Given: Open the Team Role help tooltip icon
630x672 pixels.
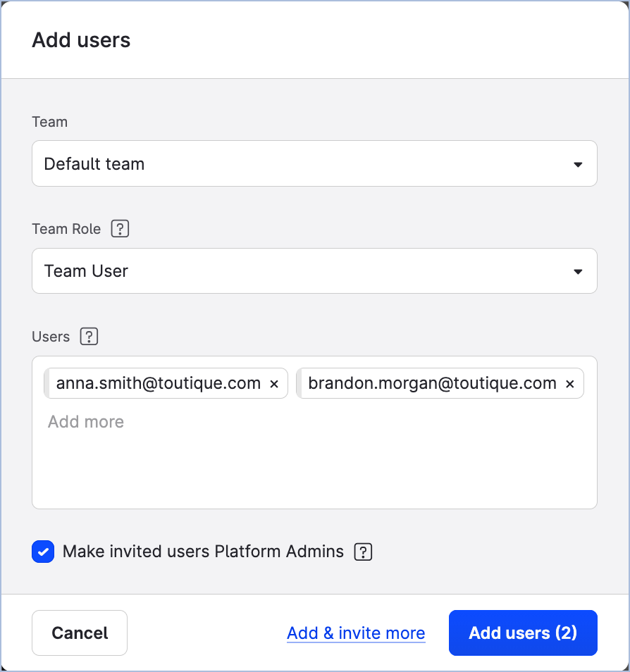Looking at the screenshot, I should pyautogui.click(x=120, y=228).
